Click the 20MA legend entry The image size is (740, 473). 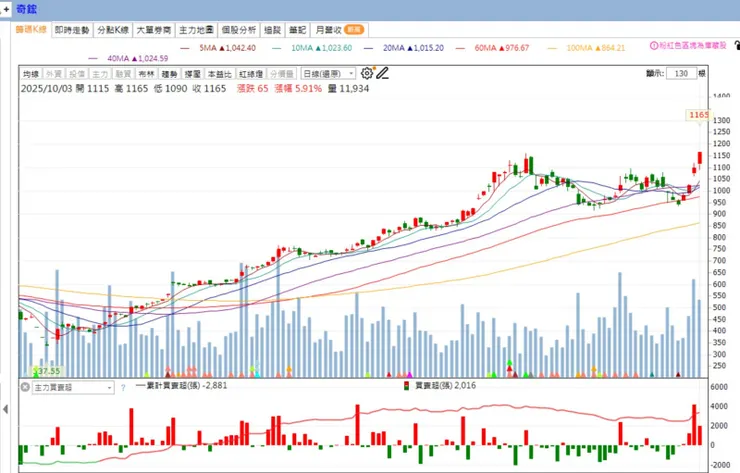[404, 48]
